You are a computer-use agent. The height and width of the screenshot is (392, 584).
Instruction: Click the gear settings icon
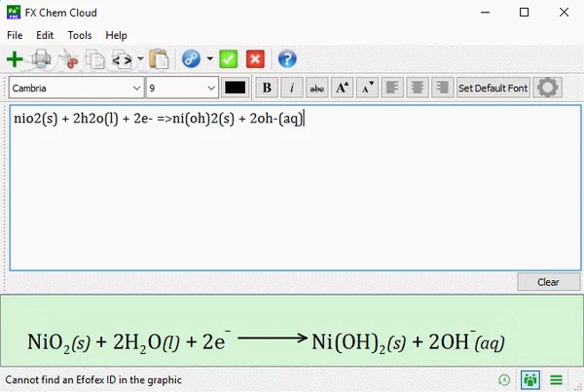tap(547, 88)
